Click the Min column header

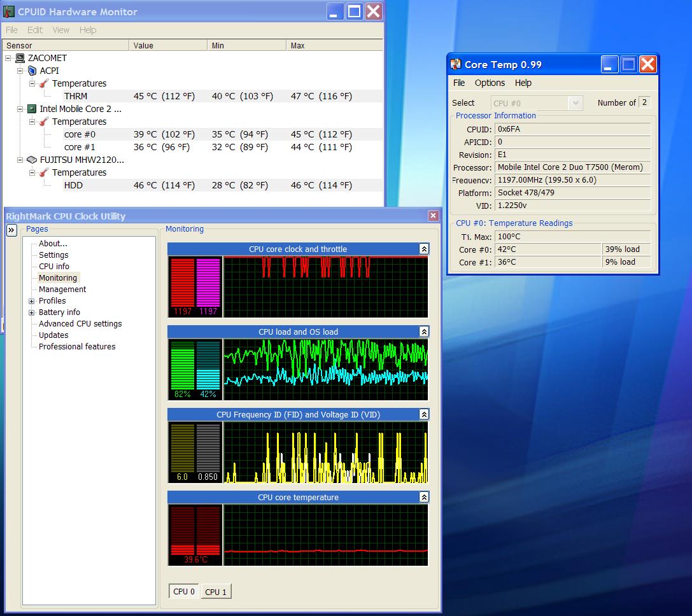pyautogui.click(x=247, y=45)
